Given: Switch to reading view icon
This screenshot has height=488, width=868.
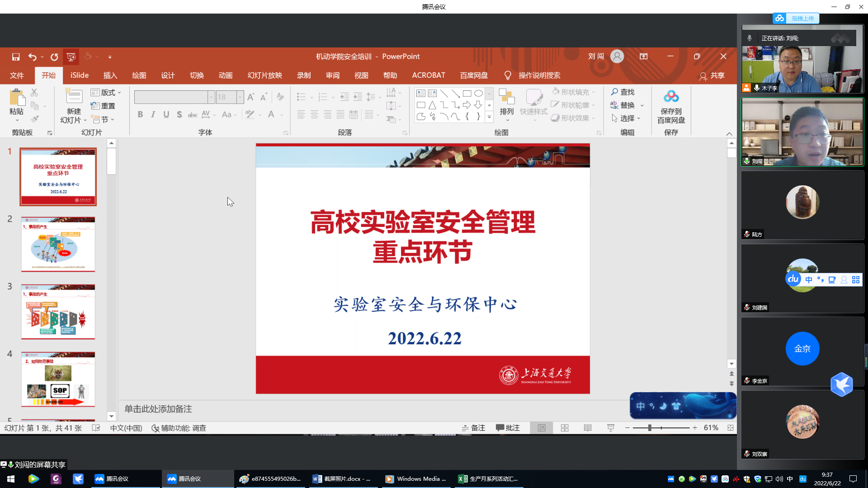Looking at the screenshot, I should [x=588, y=428].
